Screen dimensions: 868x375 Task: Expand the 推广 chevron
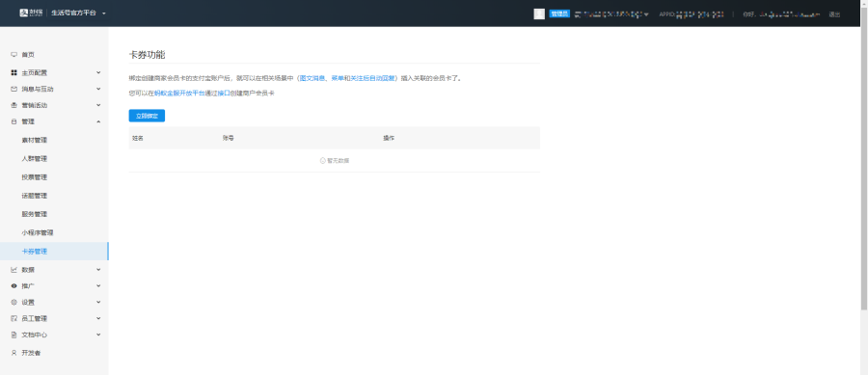[98, 286]
